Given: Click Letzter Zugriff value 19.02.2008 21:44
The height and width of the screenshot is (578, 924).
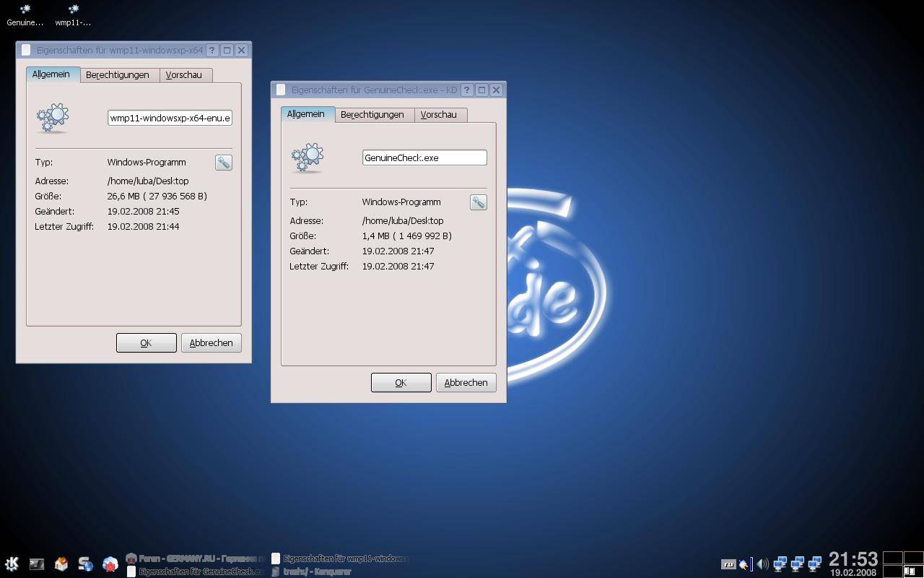Looking at the screenshot, I should point(144,227).
